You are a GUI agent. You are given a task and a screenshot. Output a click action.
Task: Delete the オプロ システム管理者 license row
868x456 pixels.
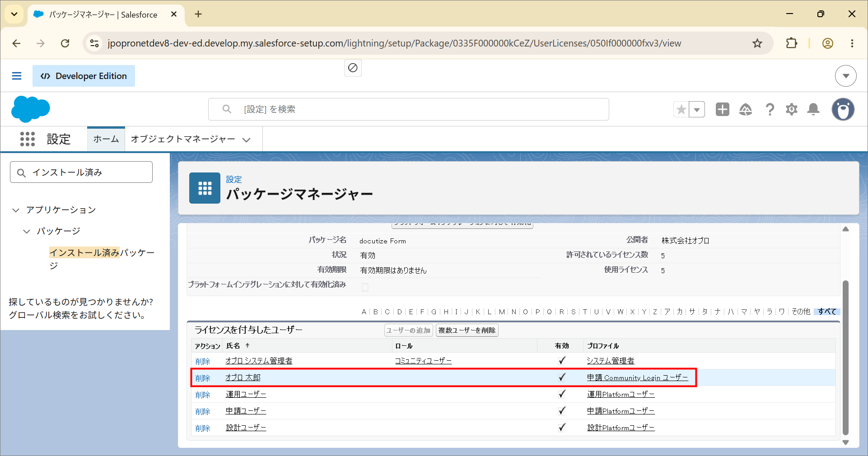[203, 361]
